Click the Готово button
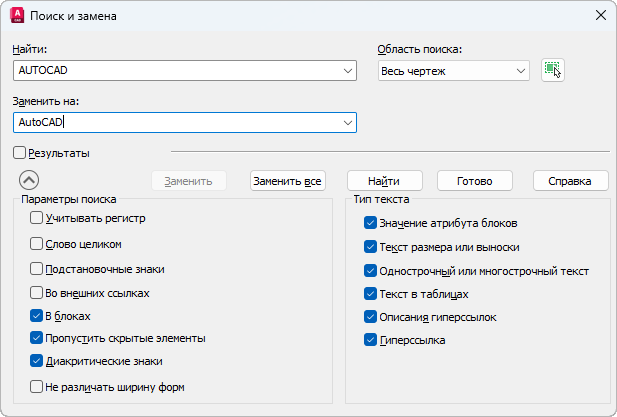The image size is (617, 417). coord(475,181)
